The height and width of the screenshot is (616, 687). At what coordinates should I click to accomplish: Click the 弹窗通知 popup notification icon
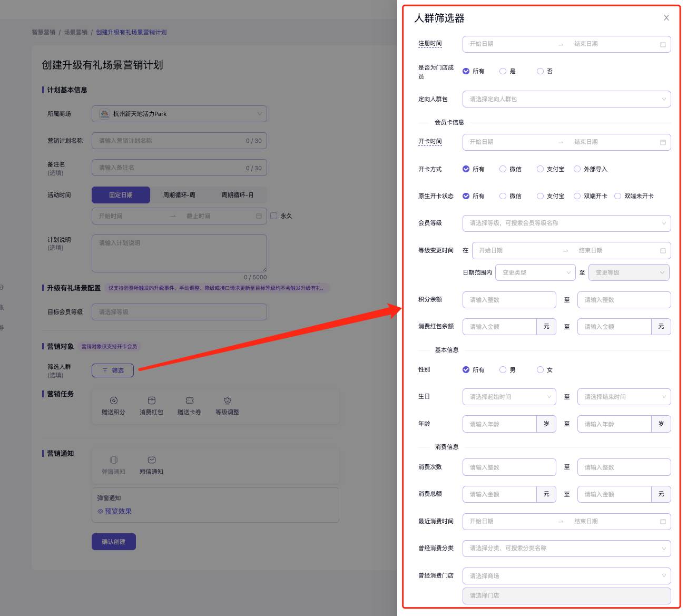(x=113, y=460)
